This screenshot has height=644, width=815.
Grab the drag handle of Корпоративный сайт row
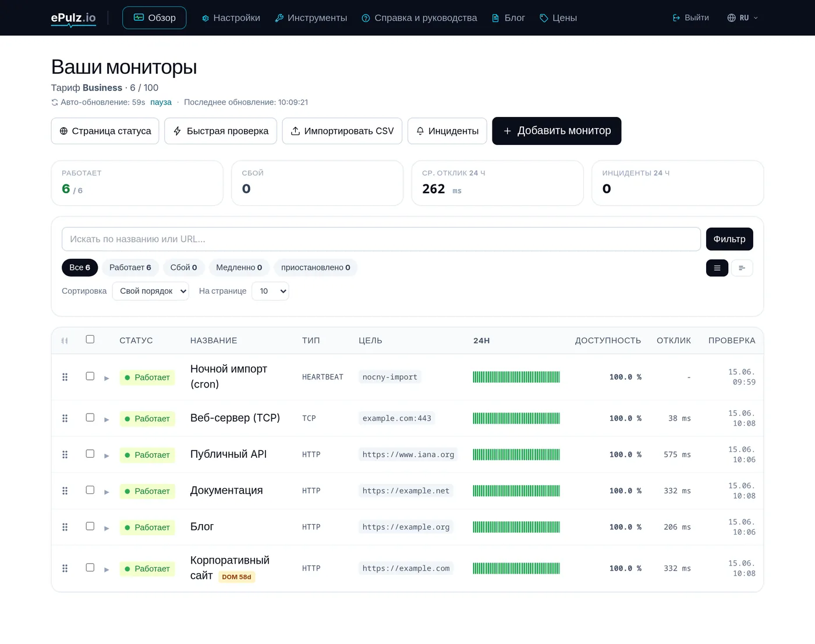(65, 568)
